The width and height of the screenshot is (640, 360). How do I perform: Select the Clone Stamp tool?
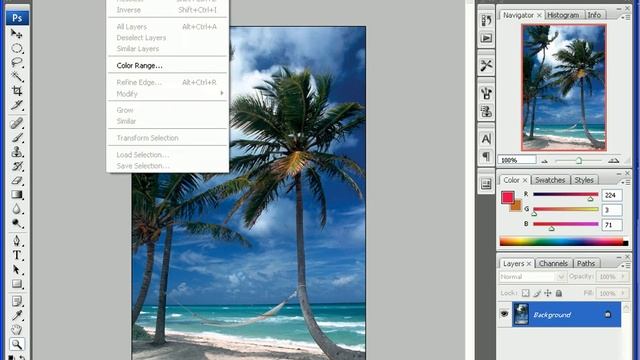pos(16,151)
